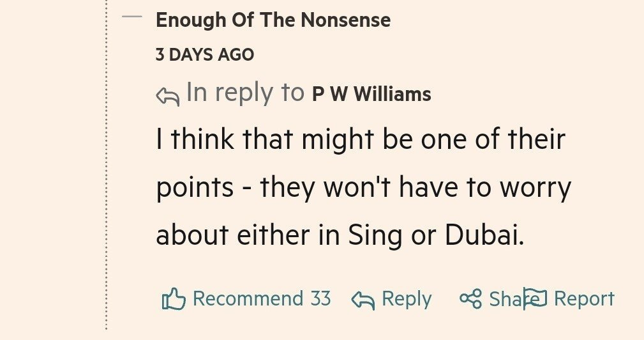
Task: Click the share network icon
Action: point(470,298)
